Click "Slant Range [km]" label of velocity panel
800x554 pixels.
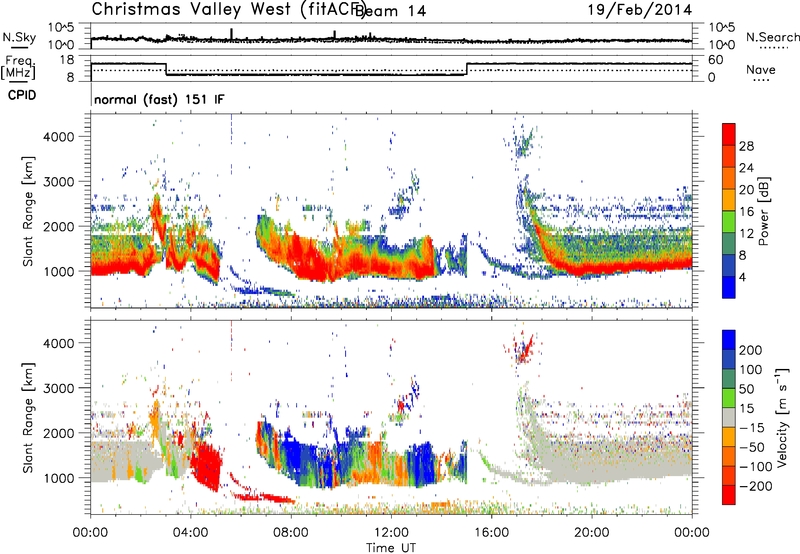point(28,417)
